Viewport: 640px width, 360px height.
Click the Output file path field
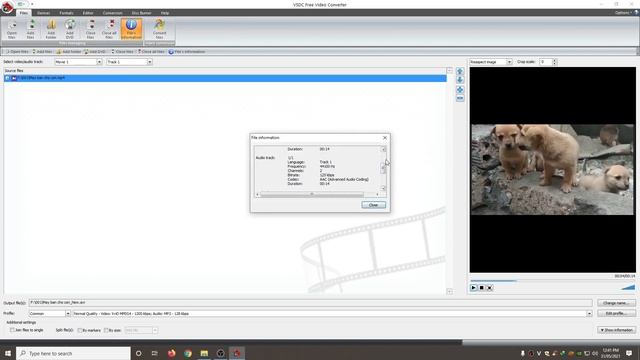point(311,303)
